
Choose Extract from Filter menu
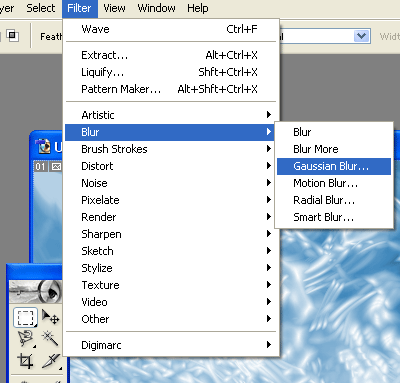[170, 55]
